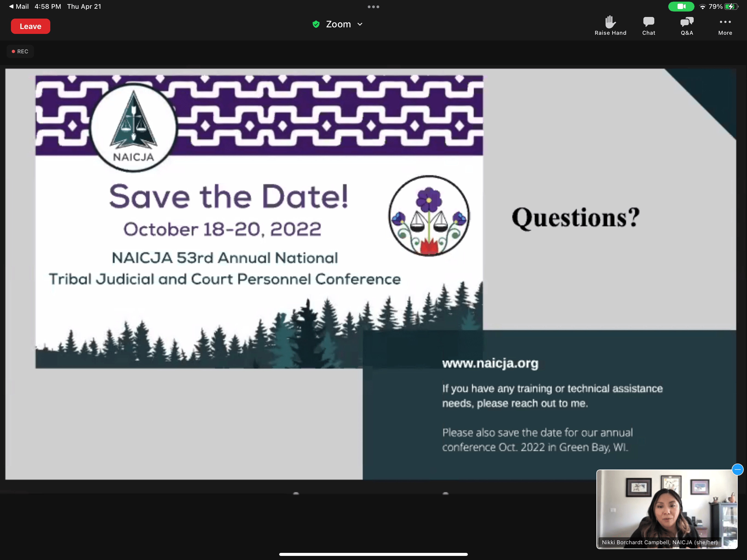This screenshot has height=560, width=747.
Task: Tap the status bar clock time
Action: click(48, 6)
